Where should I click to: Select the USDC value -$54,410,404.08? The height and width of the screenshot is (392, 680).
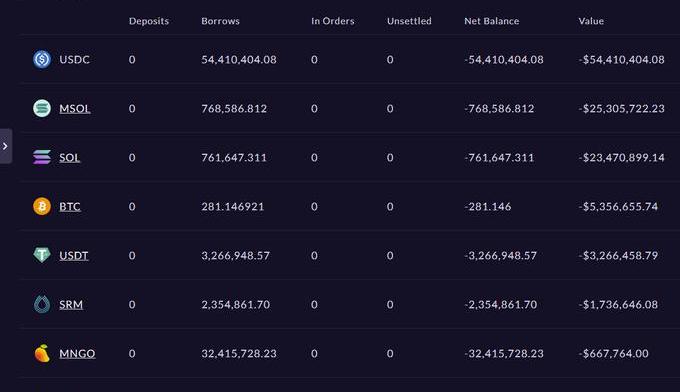coord(621,59)
